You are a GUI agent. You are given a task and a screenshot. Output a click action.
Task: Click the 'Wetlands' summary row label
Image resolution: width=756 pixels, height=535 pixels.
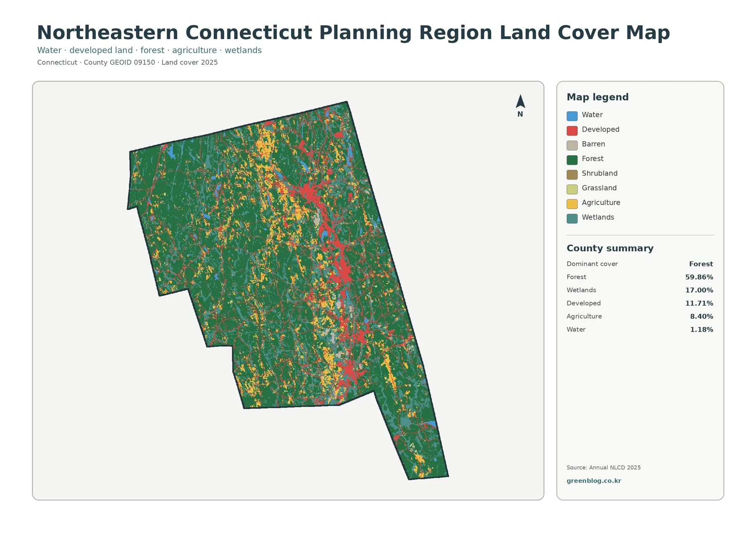(581, 290)
